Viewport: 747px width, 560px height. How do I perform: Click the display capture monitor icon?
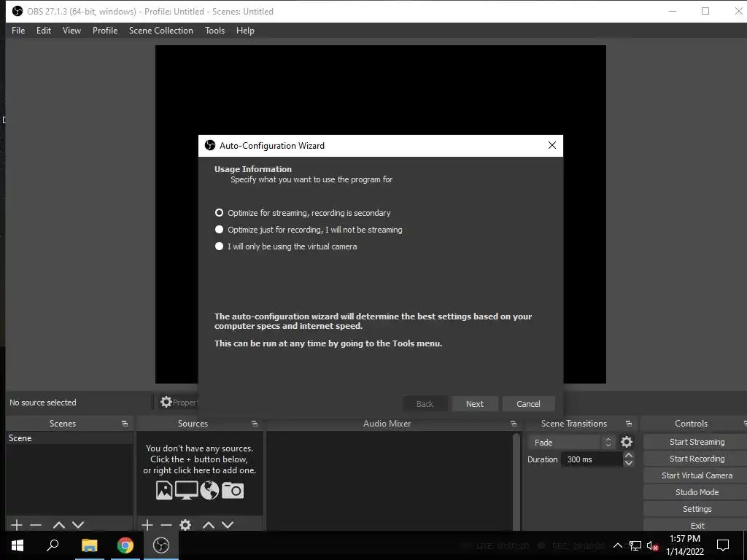click(186, 490)
